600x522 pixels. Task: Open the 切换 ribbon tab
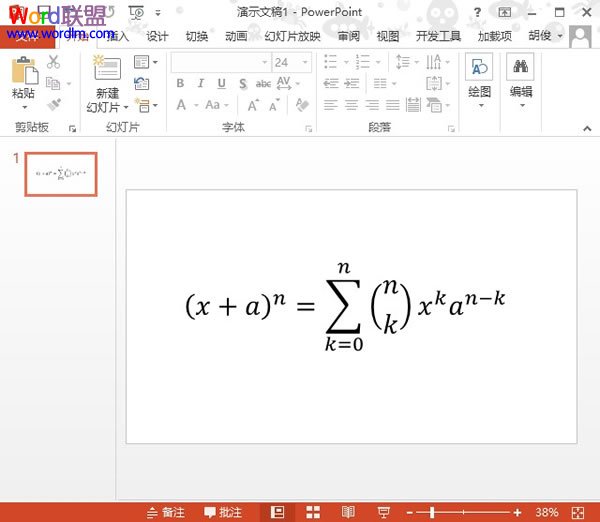(197, 36)
